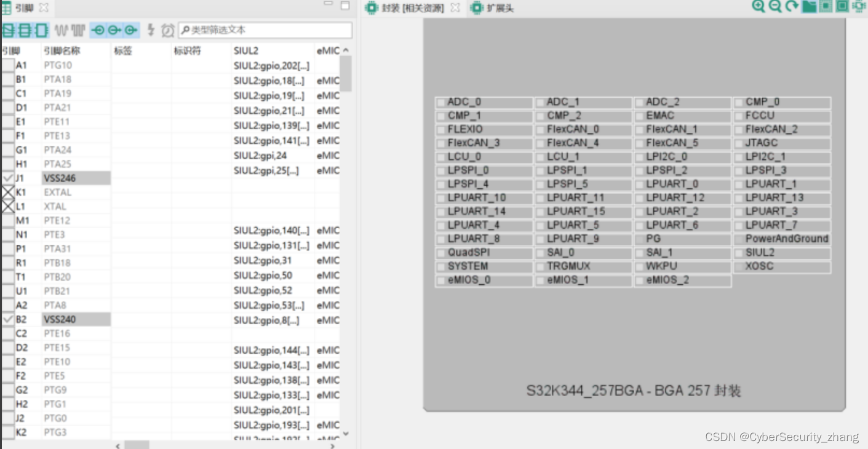The height and width of the screenshot is (449, 868).
Task: Close the 引脚 tab with its X
Action: pyautogui.click(x=44, y=8)
